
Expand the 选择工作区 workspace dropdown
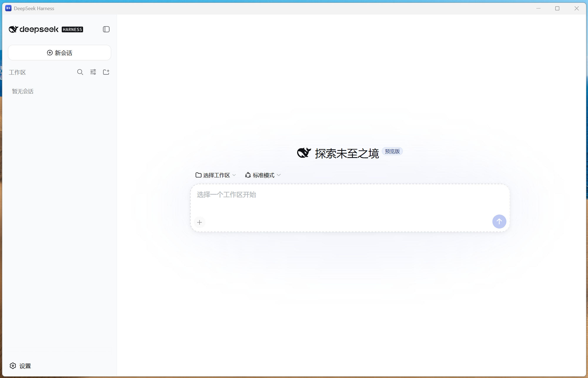(x=216, y=175)
